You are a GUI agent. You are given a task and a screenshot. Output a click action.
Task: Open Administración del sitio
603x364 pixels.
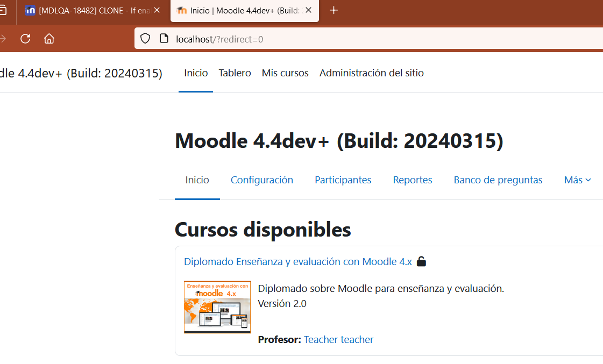pyautogui.click(x=372, y=73)
